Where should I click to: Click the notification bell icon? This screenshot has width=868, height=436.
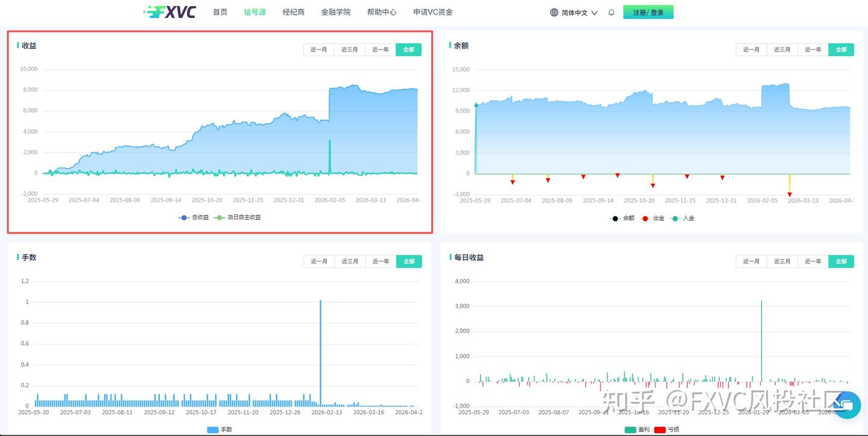(611, 11)
